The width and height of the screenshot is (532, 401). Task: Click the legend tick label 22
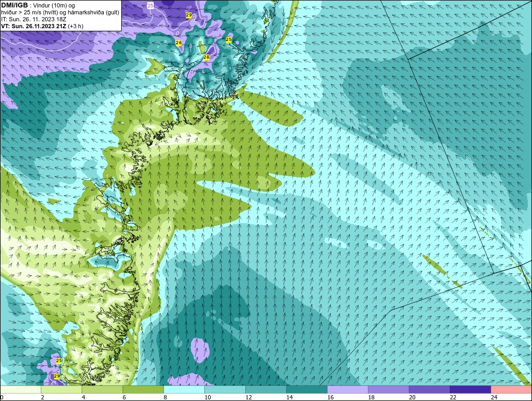[x=453, y=397]
